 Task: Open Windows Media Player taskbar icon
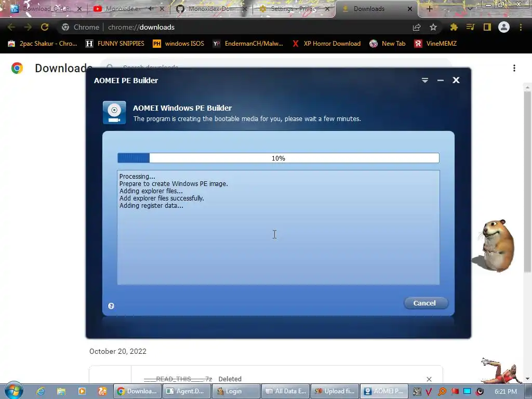(82, 391)
